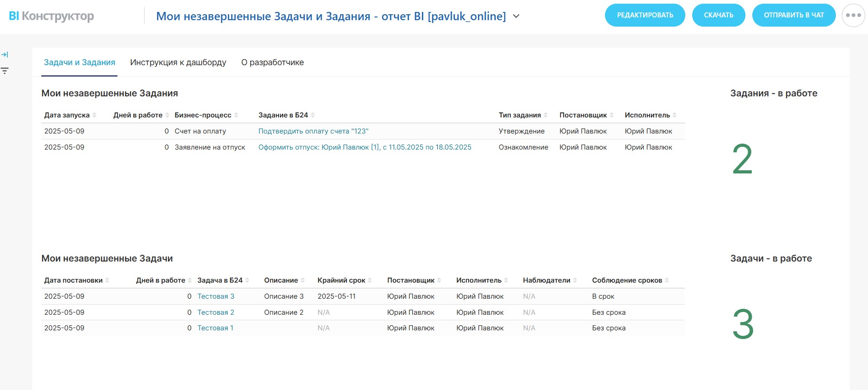
Task: Download report with Скачать button
Action: coord(718,15)
